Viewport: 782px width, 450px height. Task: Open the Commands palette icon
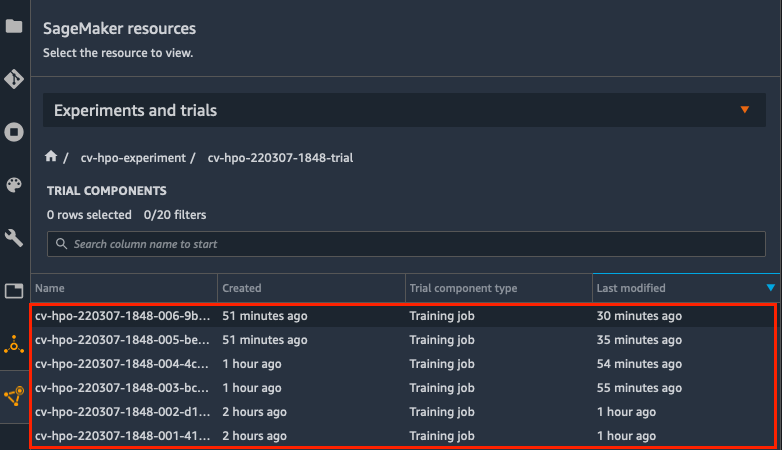[x=14, y=185]
